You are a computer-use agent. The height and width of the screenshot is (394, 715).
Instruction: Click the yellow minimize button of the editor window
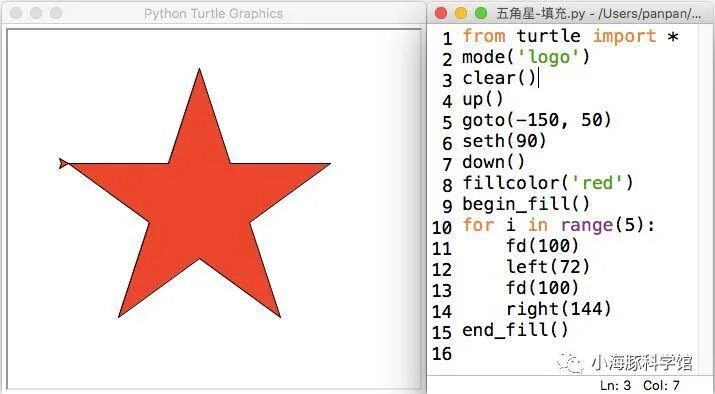click(x=461, y=13)
